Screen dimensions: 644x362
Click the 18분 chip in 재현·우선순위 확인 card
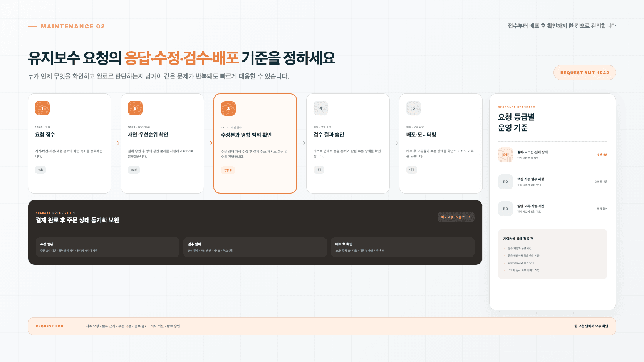click(134, 170)
